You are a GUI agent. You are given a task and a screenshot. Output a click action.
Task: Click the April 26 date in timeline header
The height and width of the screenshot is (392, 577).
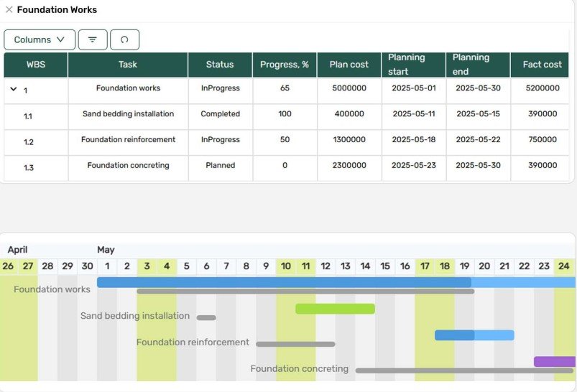tap(8, 266)
